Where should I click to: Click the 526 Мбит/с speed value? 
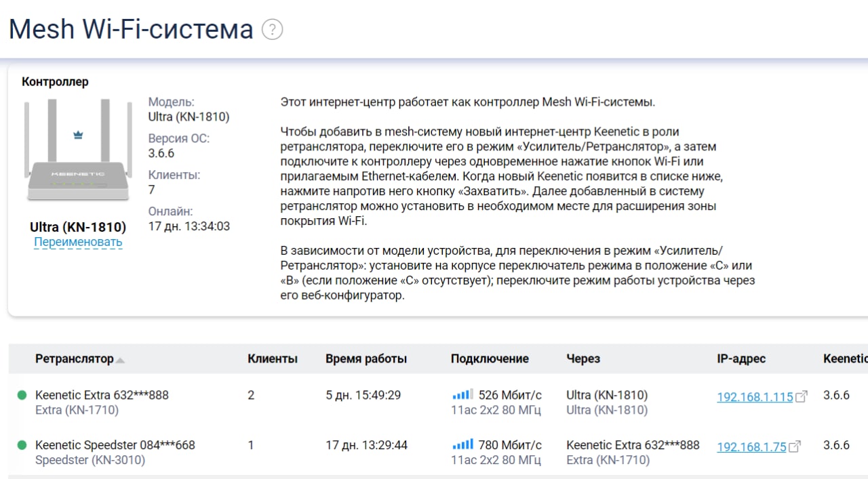click(x=510, y=395)
